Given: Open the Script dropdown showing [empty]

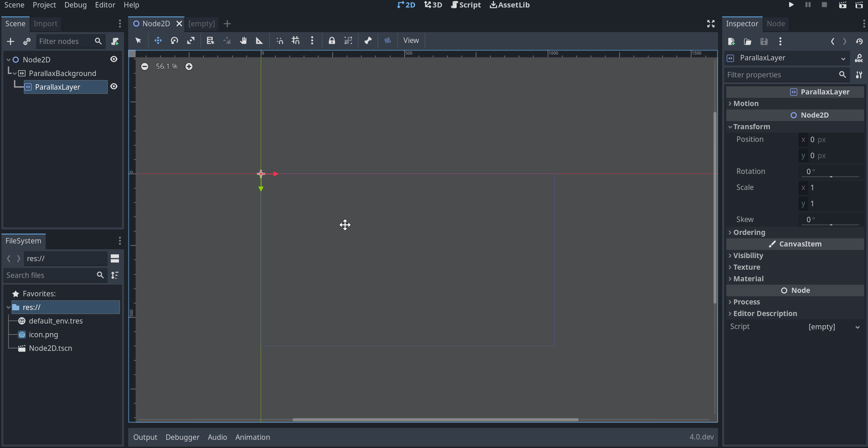Looking at the screenshot, I should [x=832, y=327].
